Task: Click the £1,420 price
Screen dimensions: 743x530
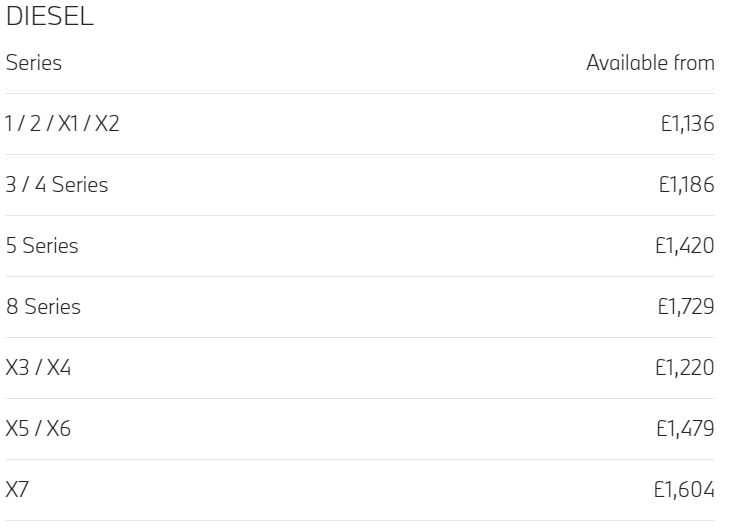Action: (685, 246)
